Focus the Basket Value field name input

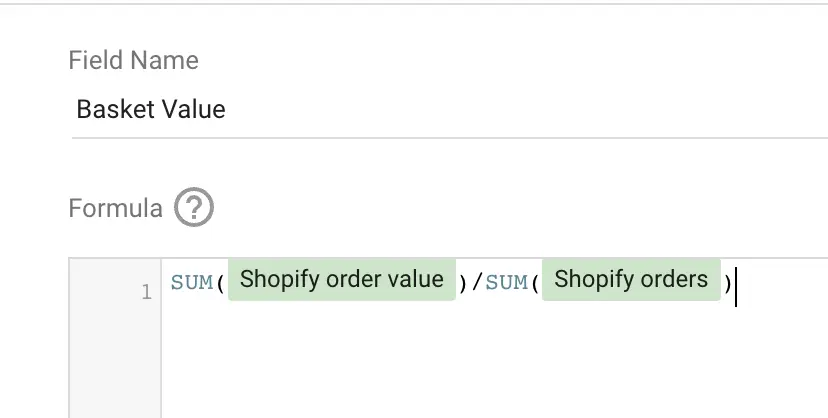(x=450, y=110)
